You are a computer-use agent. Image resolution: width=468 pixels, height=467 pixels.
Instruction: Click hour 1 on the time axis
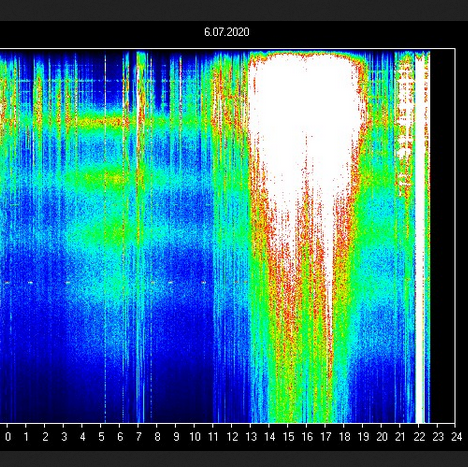tap(26, 436)
